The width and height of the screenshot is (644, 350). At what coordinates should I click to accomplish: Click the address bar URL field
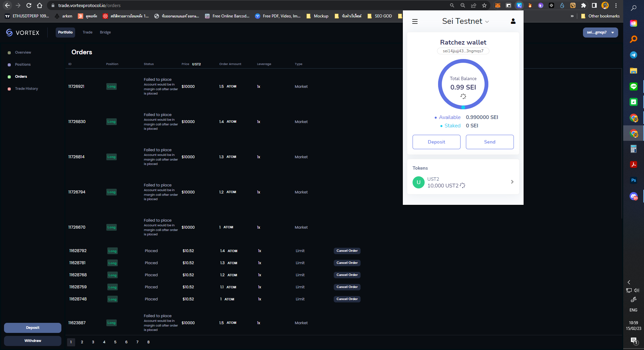(x=248, y=5)
